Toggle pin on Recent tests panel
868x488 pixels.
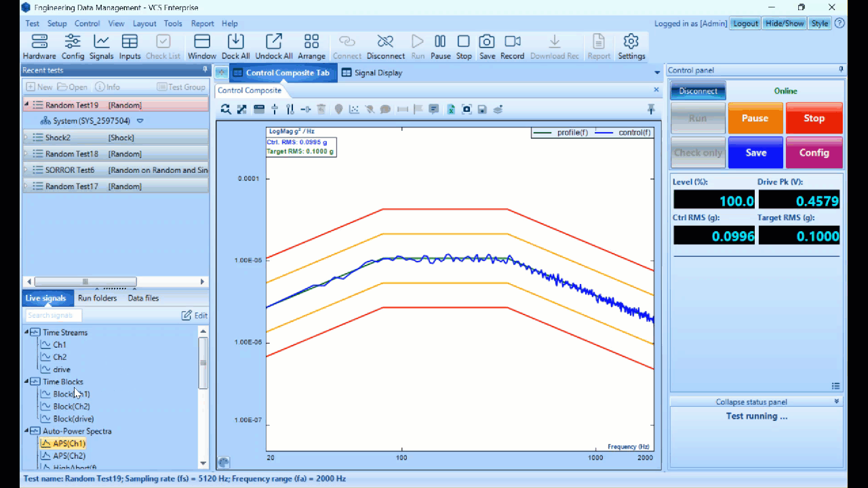[x=205, y=70]
